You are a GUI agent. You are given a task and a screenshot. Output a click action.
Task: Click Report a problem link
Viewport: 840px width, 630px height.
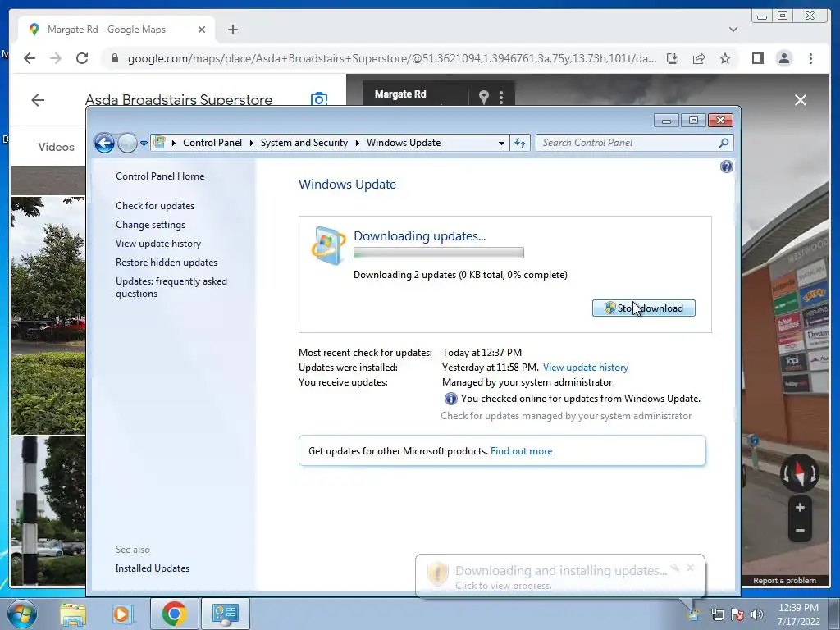coord(784,581)
